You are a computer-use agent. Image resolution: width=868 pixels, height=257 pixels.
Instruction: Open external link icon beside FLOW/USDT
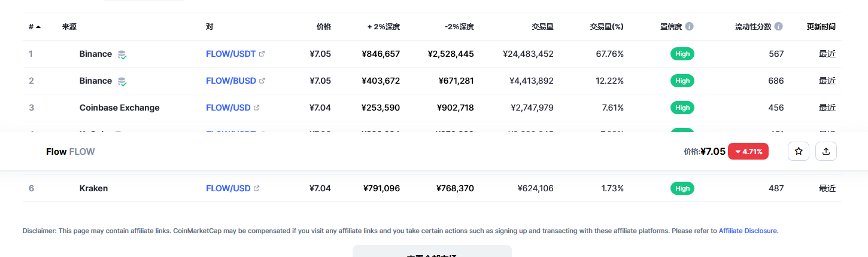click(x=262, y=54)
